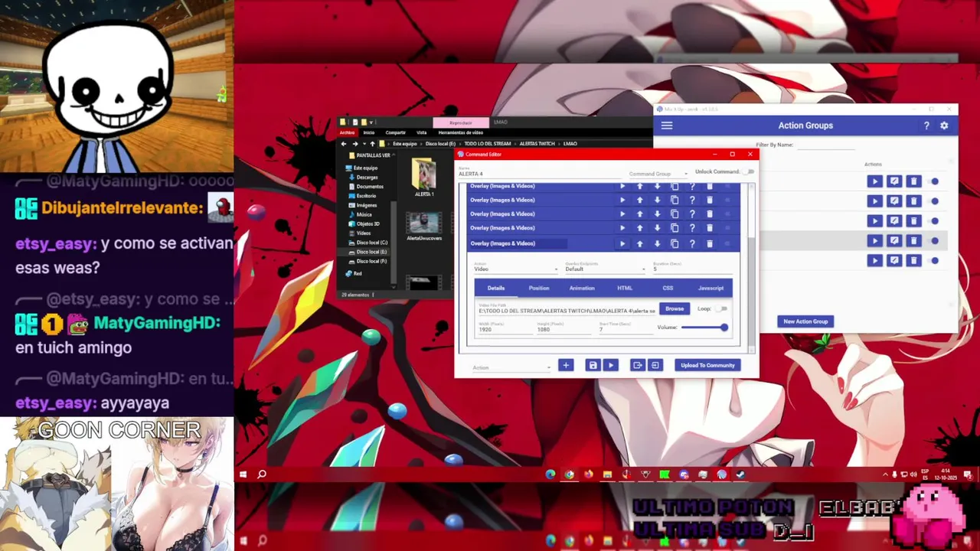Open the hamburger menu in Action Groups window
Image resolution: width=980 pixels, height=551 pixels.
[666, 126]
